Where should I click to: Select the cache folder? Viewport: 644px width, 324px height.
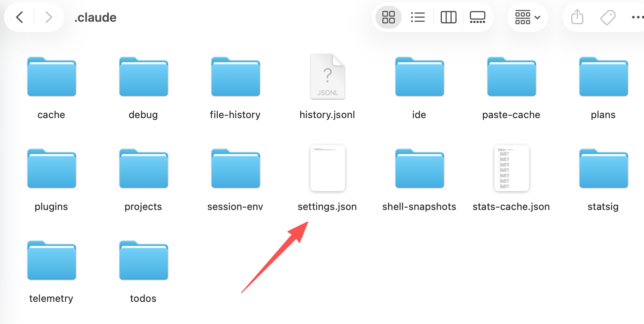point(51,77)
